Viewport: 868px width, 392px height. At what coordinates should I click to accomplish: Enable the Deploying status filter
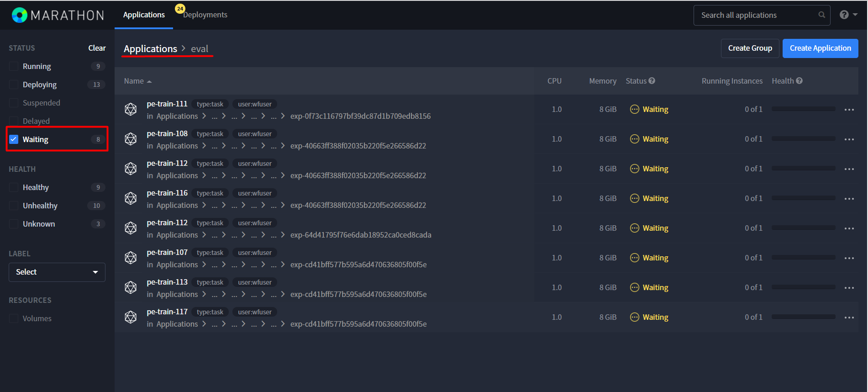14,85
